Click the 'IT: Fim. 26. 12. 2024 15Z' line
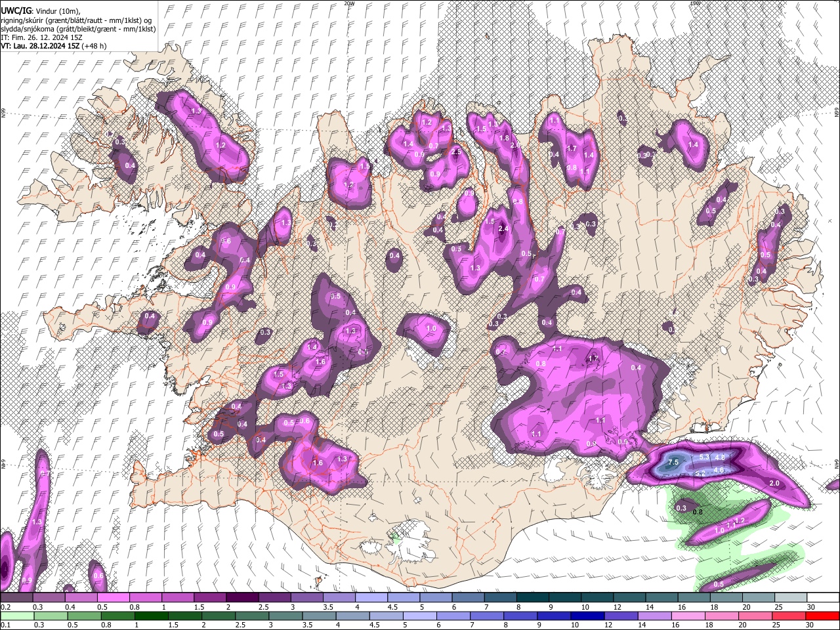The height and width of the screenshot is (630, 840). pos(41,37)
